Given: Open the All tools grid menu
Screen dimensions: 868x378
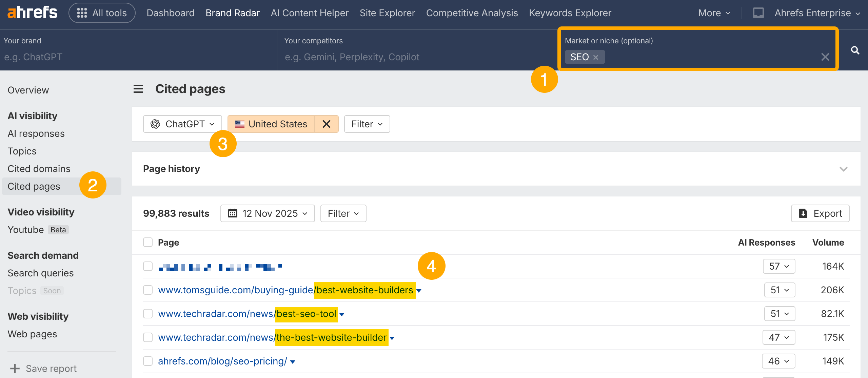Looking at the screenshot, I should [102, 13].
